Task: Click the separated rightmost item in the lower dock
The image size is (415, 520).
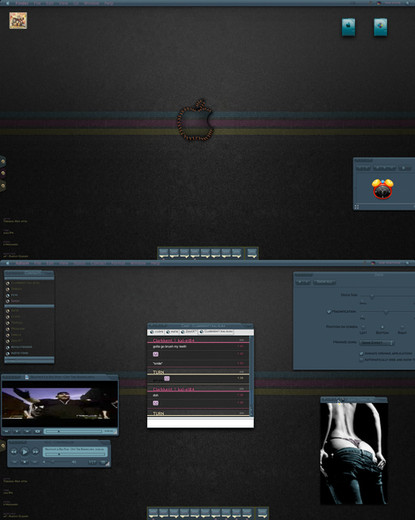Action: tap(262, 513)
